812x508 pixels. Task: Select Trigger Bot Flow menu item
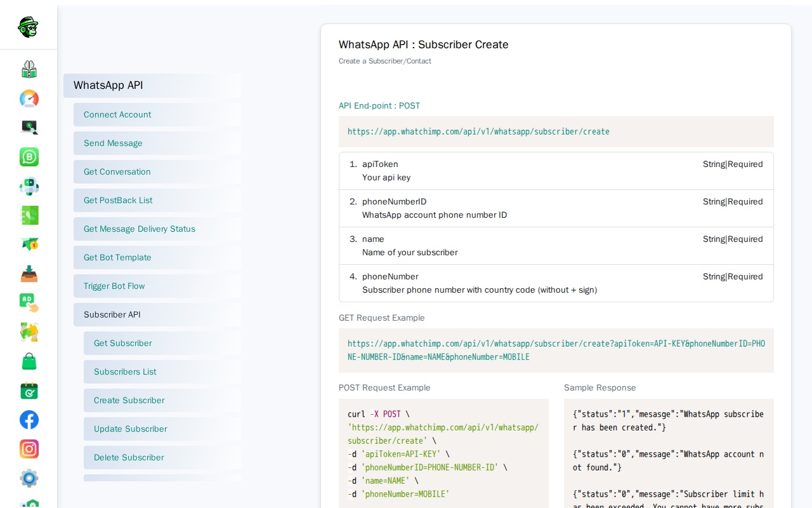[157, 286]
